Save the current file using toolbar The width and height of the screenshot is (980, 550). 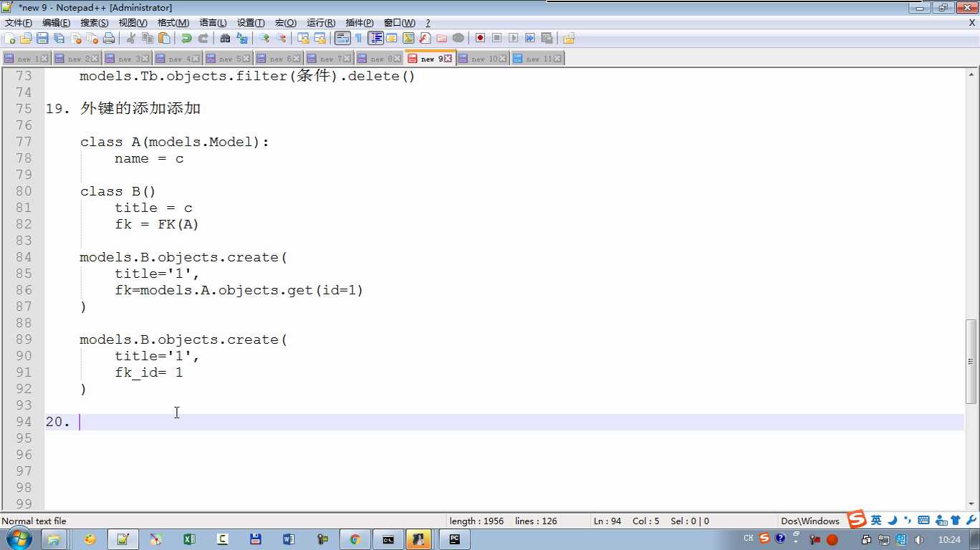tap(42, 38)
